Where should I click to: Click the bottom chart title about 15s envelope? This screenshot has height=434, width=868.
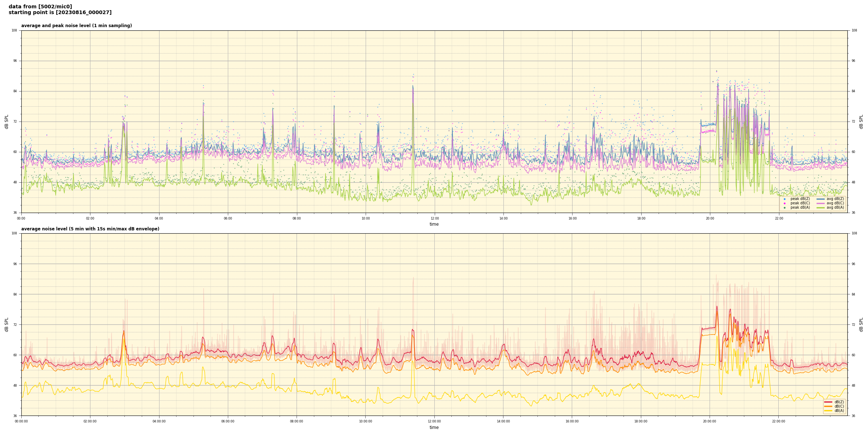pos(90,229)
